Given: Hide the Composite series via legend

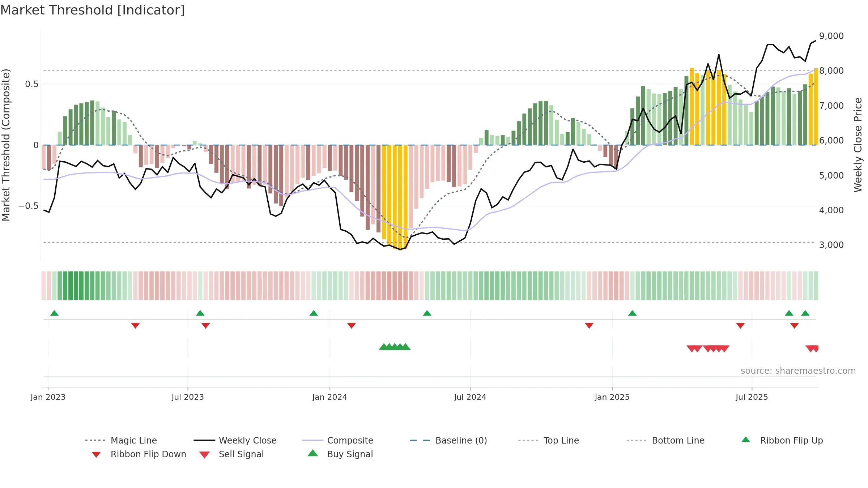Looking at the screenshot, I should [337, 440].
